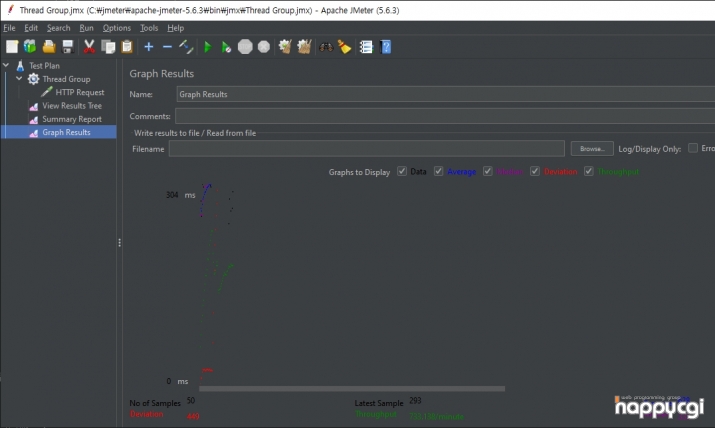This screenshot has width=715, height=428.
Task: Toggle the Deviation graph checkbox
Action: pos(535,171)
